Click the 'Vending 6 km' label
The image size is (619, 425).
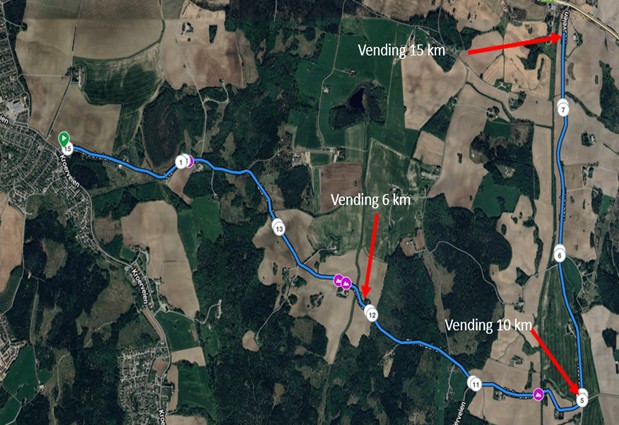(370, 200)
